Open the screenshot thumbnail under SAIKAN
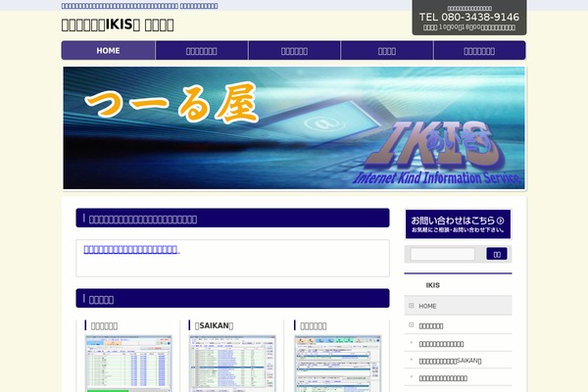Screen dimensions: 588x392 pos(232,364)
